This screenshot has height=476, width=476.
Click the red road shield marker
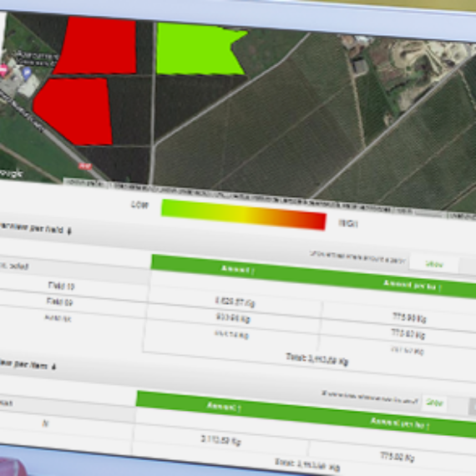coord(84,166)
